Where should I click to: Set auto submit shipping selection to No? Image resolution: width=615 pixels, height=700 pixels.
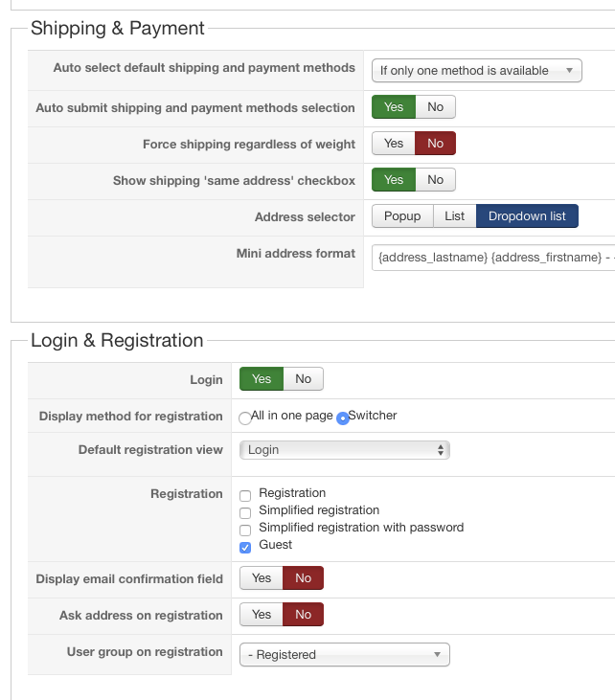[436, 107]
